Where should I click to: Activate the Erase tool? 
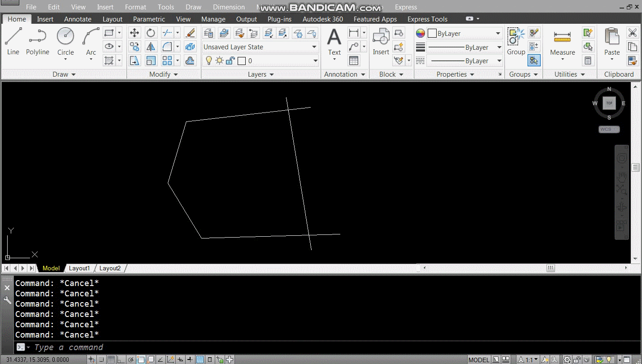click(190, 33)
